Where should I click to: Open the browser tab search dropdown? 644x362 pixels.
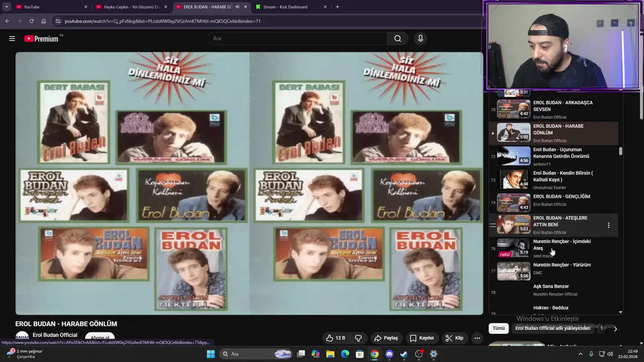pos(7,7)
